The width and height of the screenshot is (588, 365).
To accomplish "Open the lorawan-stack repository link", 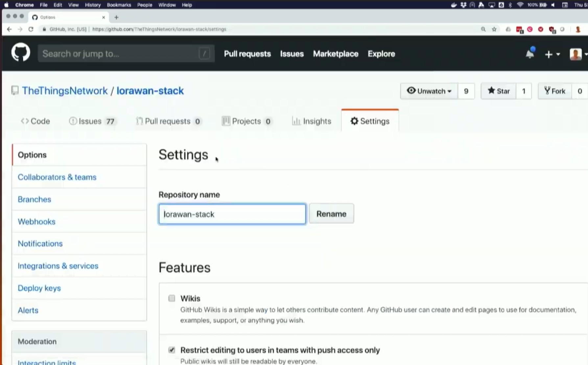I will tap(150, 91).
